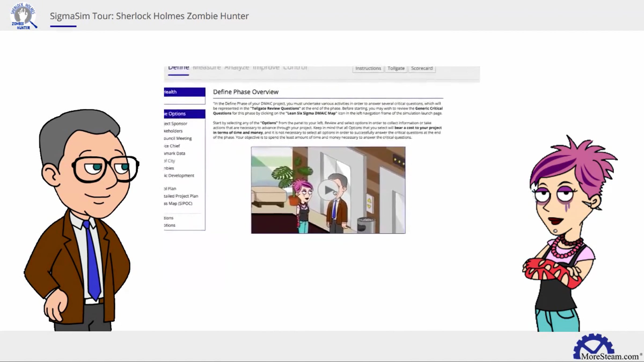This screenshot has width=644, height=362.
Task: Select the Stakeholders option
Action: [x=173, y=131]
